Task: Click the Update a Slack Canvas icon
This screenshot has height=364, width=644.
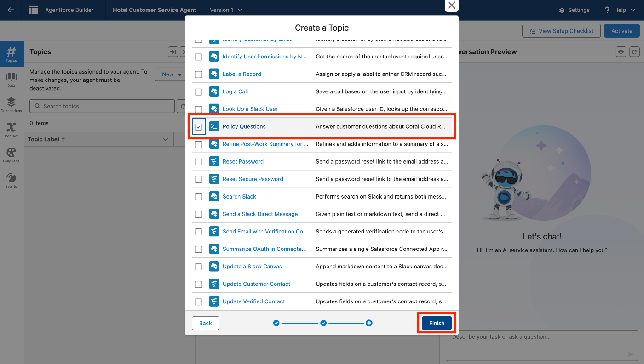Action: click(214, 266)
